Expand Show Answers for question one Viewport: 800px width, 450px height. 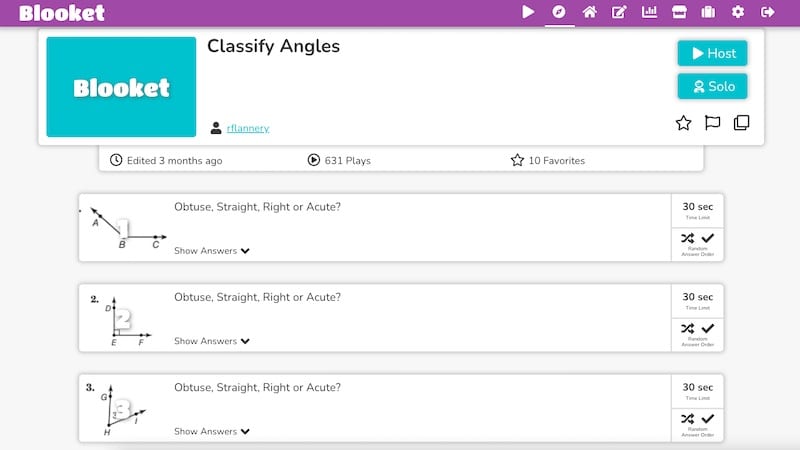pyautogui.click(x=212, y=251)
